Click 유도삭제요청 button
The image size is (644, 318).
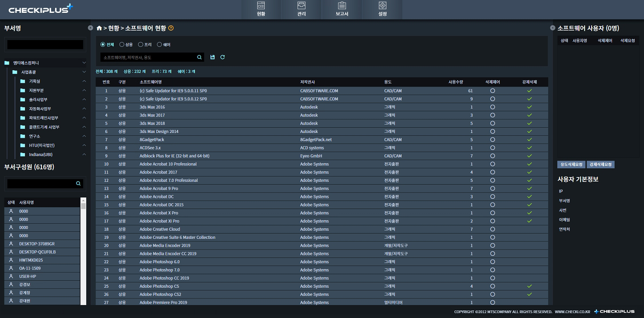point(571,165)
